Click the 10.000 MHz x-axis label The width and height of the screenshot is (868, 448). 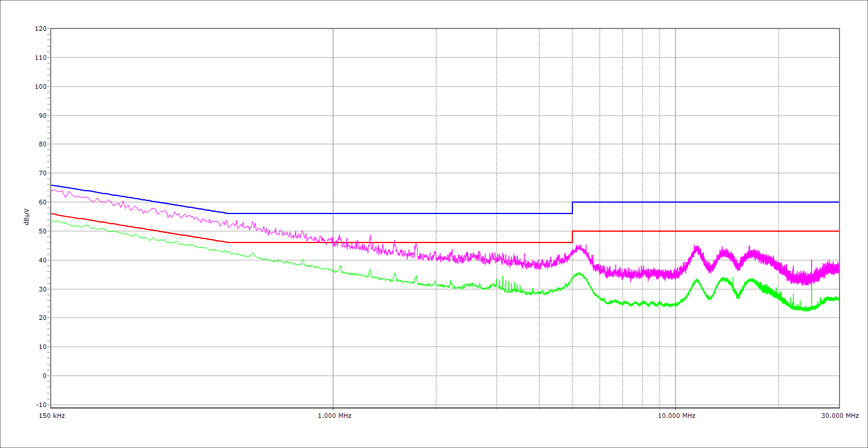click(677, 416)
